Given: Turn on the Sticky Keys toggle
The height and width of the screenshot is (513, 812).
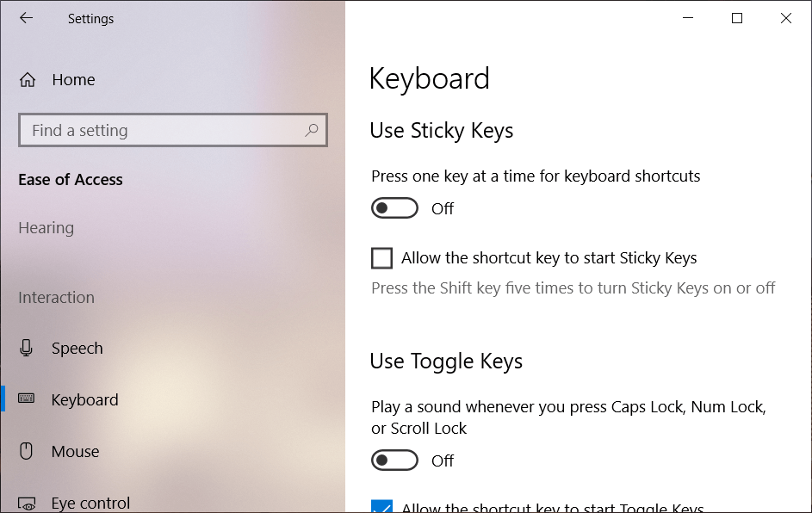Looking at the screenshot, I should (x=394, y=208).
